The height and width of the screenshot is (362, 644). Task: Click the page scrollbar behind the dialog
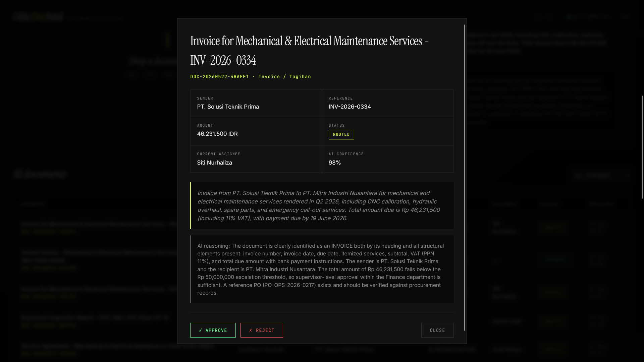[642, 147]
